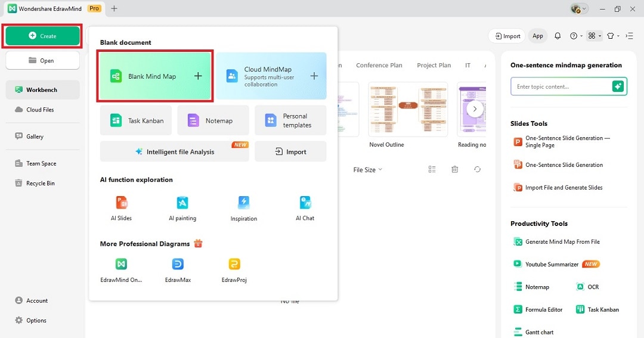Click Import in the Create popup
This screenshot has height=338, width=644.
click(290, 151)
